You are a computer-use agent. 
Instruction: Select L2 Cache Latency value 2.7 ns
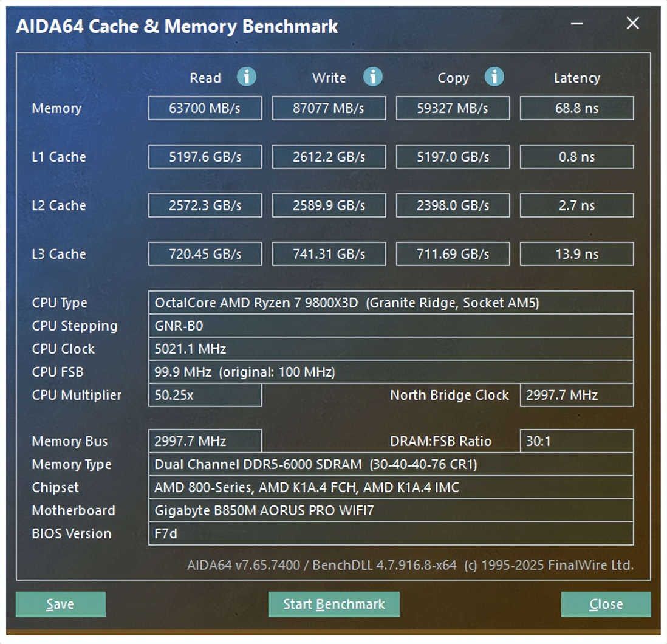pyautogui.click(x=577, y=205)
